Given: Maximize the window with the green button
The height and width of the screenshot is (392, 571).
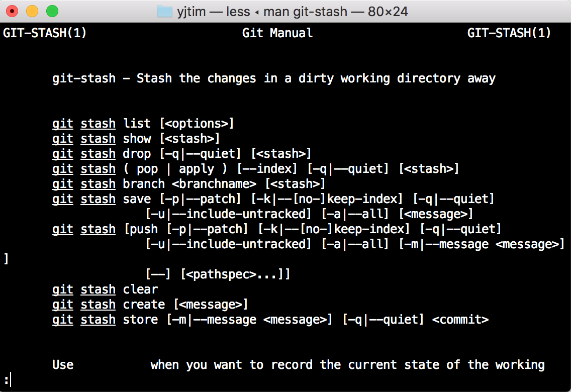Looking at the screenshot, I should pyautogui.click(x=52, y=11).
